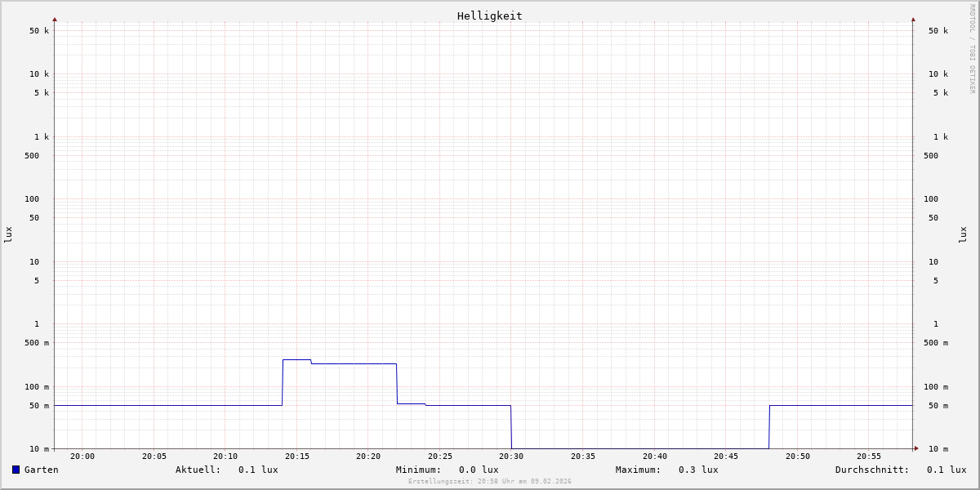980x490 pixels.
Task: Click the 20:00 time axis label
Action: [x=82, y=457]
